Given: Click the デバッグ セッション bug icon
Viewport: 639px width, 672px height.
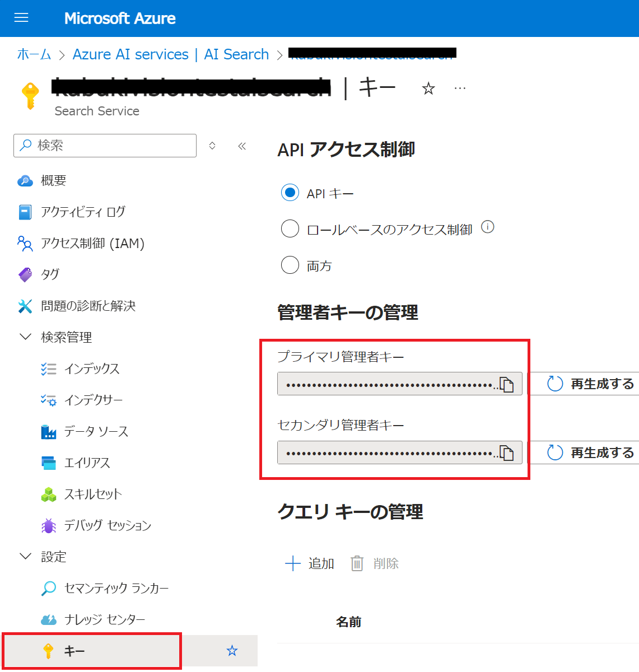Looking at the screenshot, I should click(x=49, y=525).
